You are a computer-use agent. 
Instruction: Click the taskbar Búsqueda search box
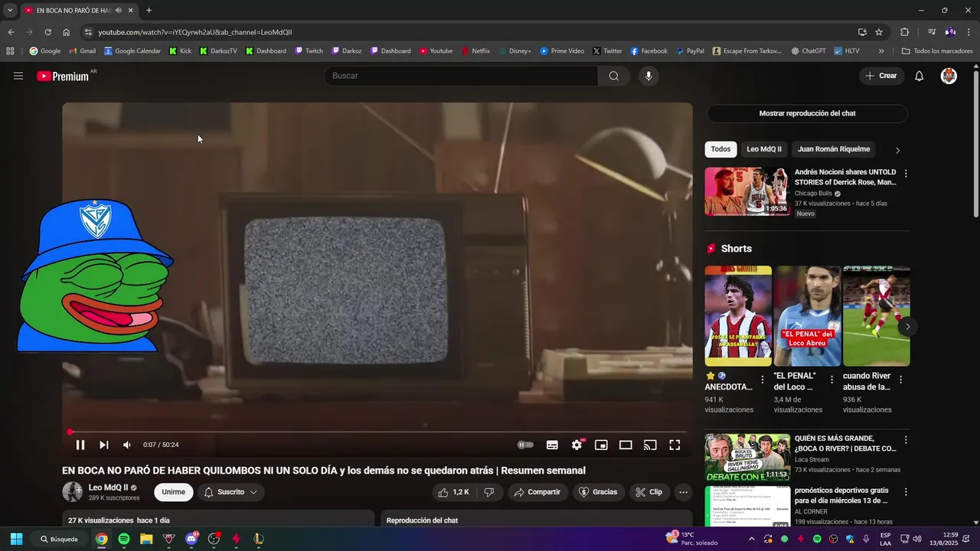point(60,539)
